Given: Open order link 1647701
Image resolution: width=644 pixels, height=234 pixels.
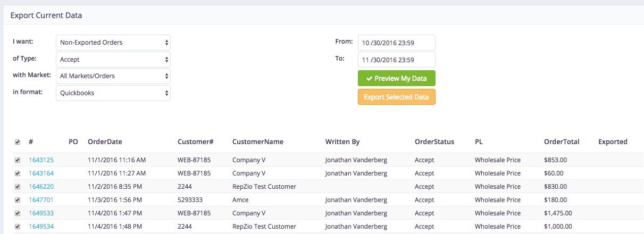Looking at the screenshot, I should 41,200.
